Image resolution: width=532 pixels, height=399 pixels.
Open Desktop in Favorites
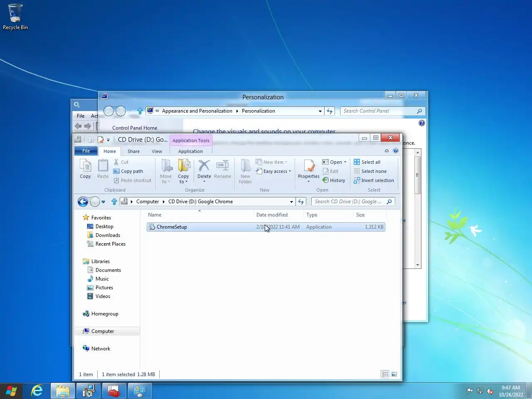click(x=104, y=227)
